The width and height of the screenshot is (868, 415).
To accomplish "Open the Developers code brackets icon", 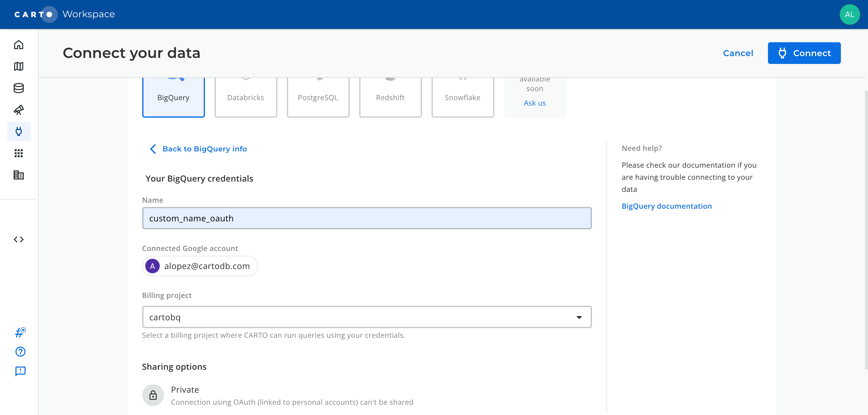I will (x=18, y=239).
